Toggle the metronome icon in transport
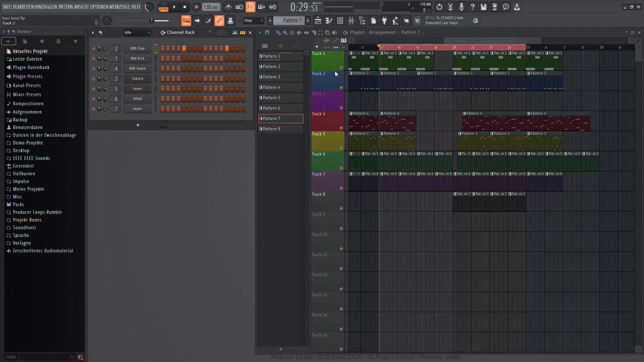The image size is (644, 362). click(x=228, y=7)
